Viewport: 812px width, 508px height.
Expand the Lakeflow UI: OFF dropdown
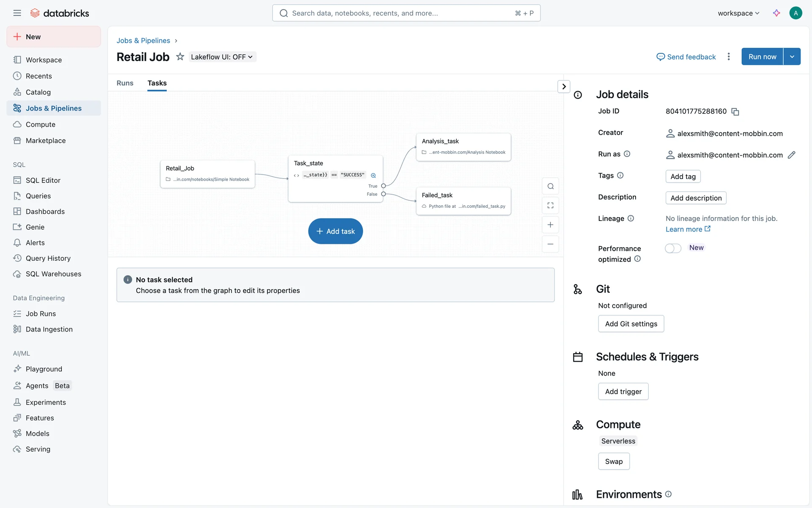222,57
